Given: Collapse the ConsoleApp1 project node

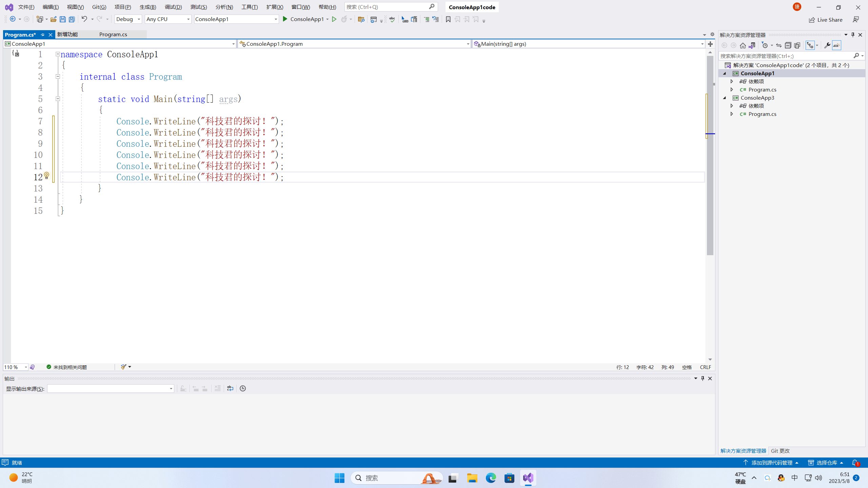Looking at the screenshot, I should 725,73.
